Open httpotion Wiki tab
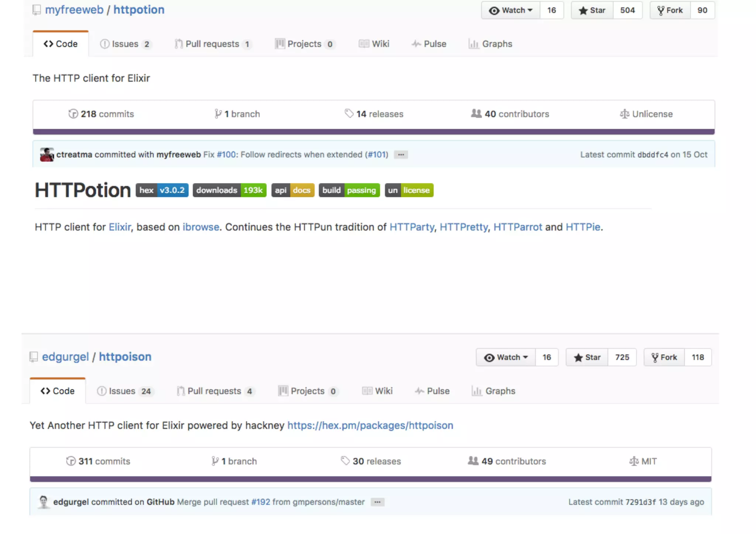 pos(374,44)
